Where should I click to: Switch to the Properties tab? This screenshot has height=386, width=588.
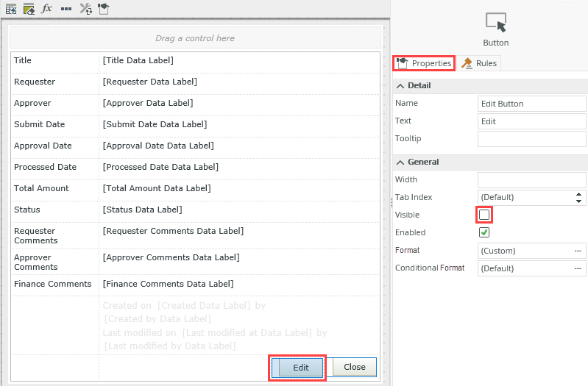424,63
